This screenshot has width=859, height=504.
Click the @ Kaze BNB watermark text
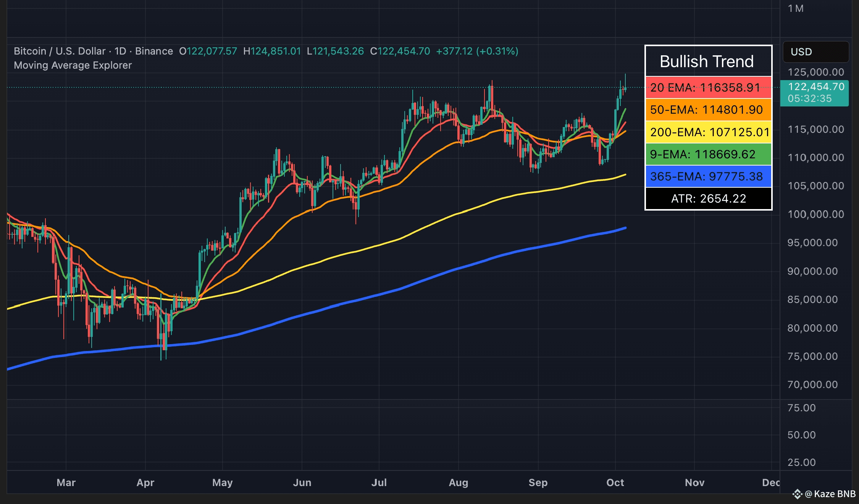point(830,494)
